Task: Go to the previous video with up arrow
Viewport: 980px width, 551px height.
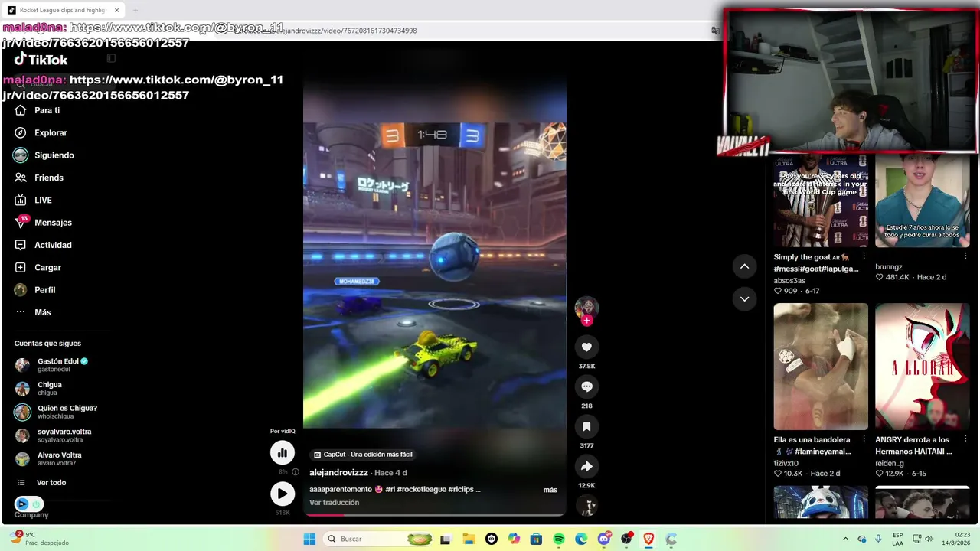Action: (x=744, y=266)
